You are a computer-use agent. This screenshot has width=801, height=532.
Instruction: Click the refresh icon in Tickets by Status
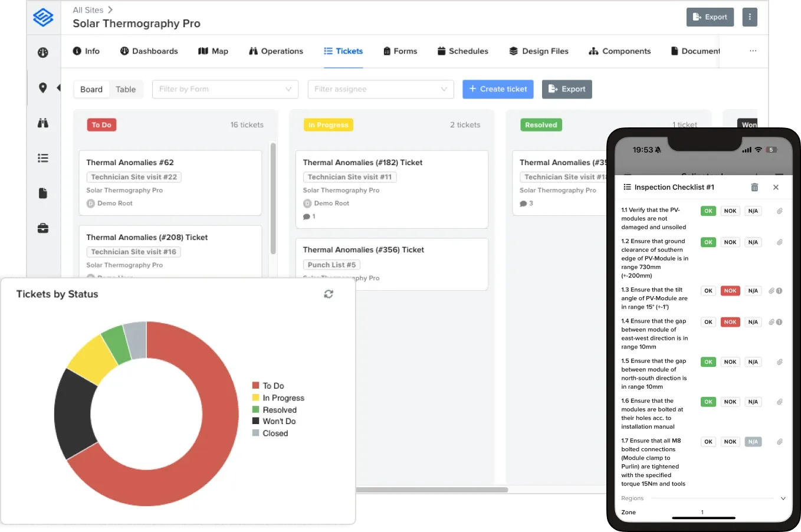[329, 294]
